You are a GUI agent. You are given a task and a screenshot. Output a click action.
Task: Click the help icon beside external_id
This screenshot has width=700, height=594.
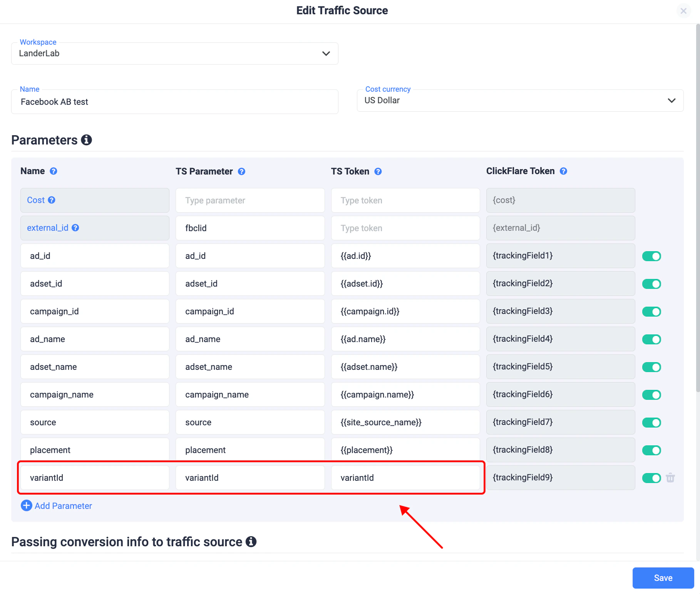(75, 228)
